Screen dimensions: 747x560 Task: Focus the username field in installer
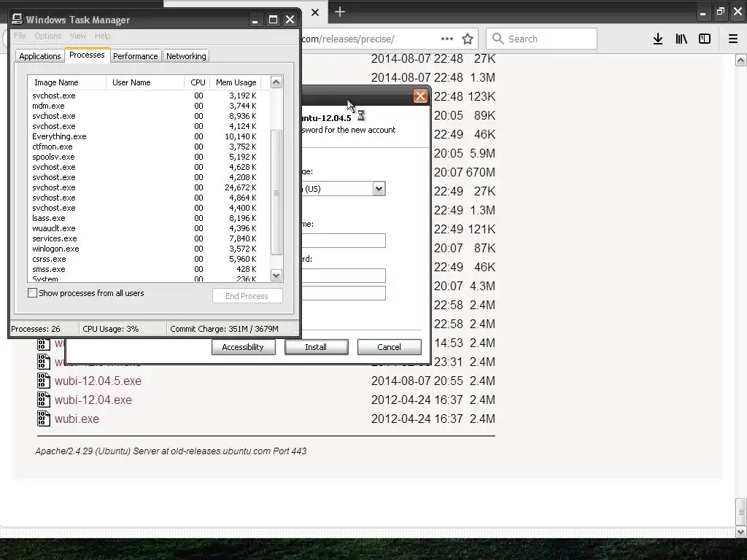(x=343, y=241)
